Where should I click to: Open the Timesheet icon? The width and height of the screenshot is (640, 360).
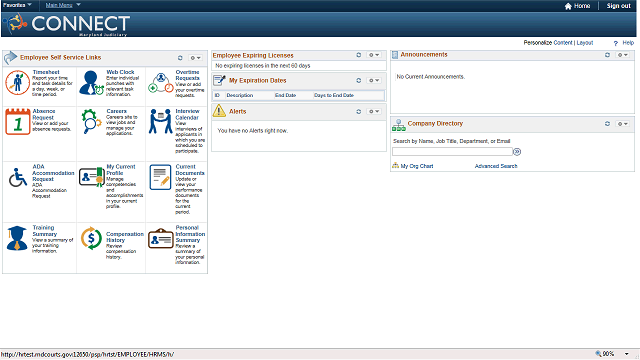pyautogui.click(x=17, y=83)
